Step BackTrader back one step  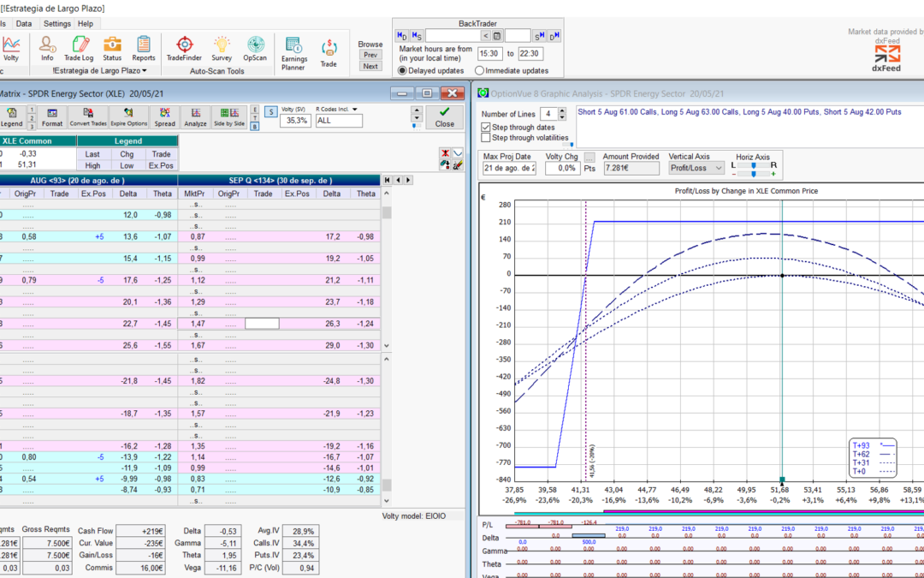(417, 36)
